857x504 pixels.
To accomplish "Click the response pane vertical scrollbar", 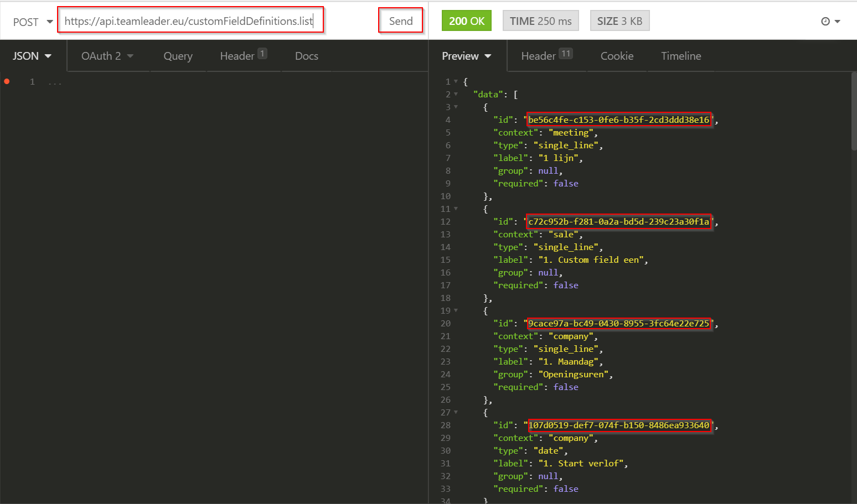I will 854,111.
